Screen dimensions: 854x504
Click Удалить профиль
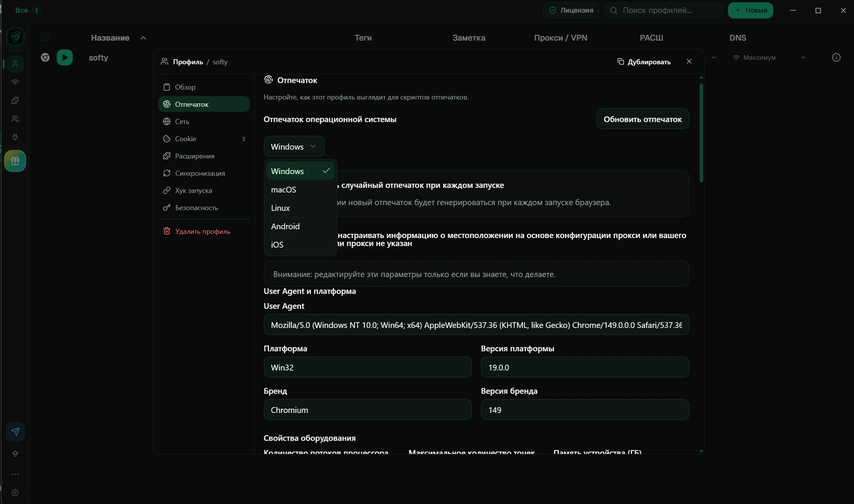204,231
